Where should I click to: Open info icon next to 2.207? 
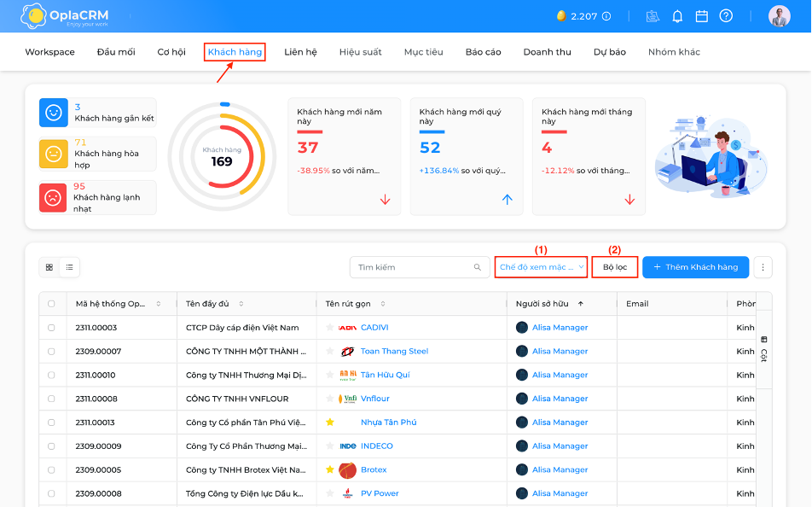[x=606, y=16]
